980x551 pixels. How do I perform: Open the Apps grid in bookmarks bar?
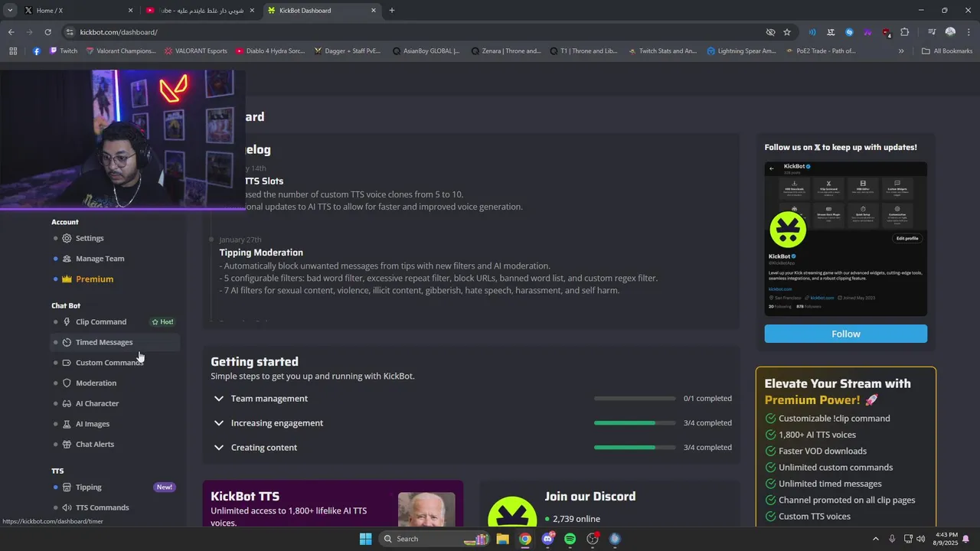point(13,51)
